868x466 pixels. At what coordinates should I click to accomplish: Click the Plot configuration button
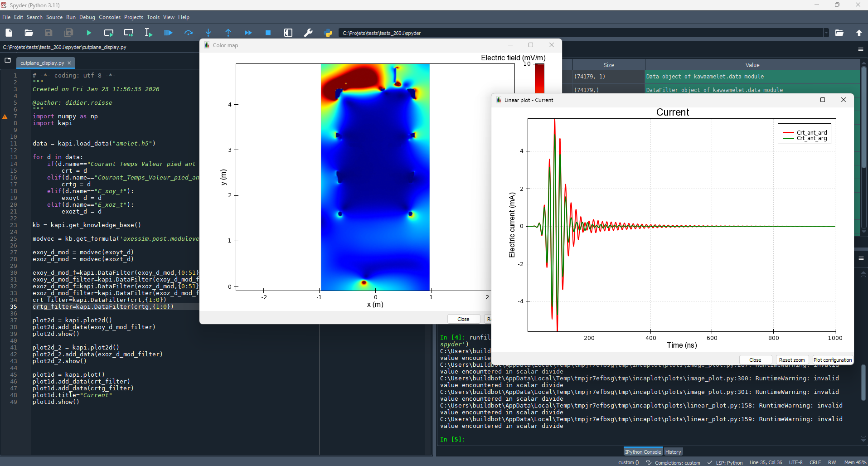click(832, 360)
